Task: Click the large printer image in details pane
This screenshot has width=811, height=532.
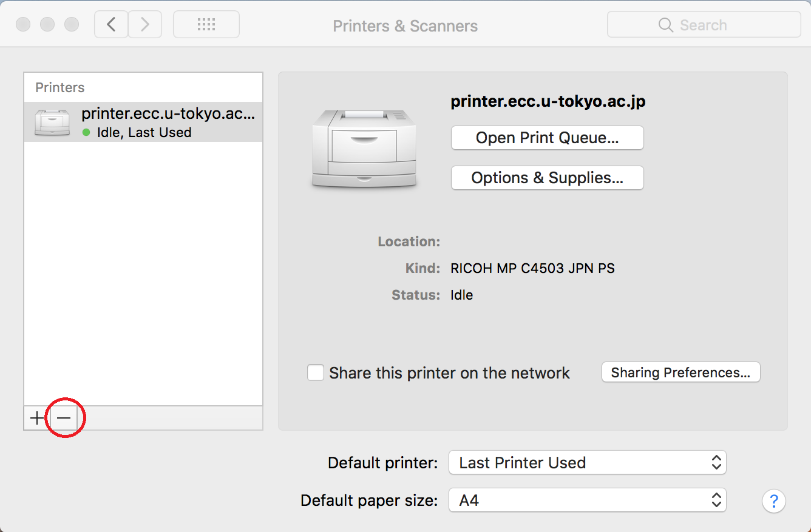Action: [x=364, y=149]
